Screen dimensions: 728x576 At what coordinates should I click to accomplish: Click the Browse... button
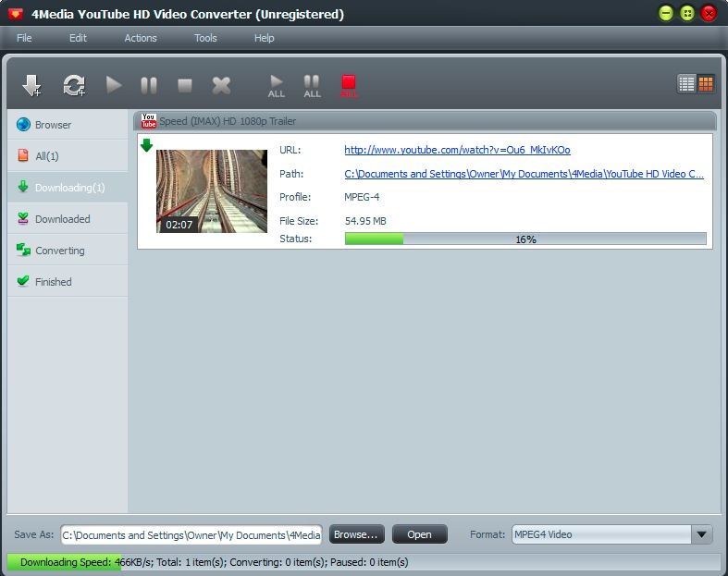coord(356,534)
